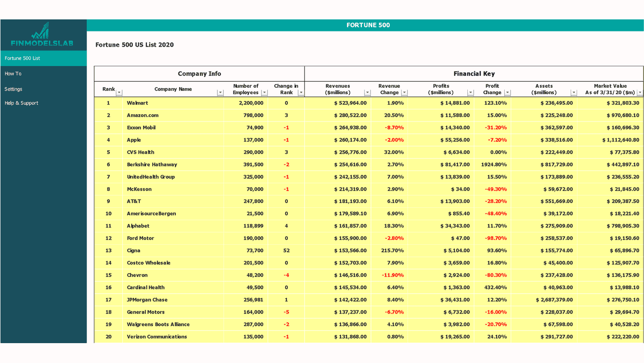Select Amazon.com's profits $ 11,588.00

(x=455, y=115)
